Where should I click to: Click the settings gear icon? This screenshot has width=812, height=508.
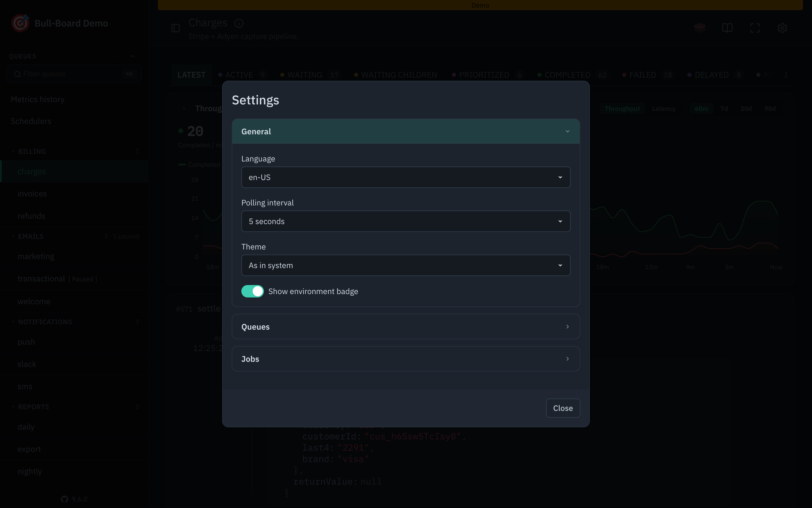(x=782, y=28)
